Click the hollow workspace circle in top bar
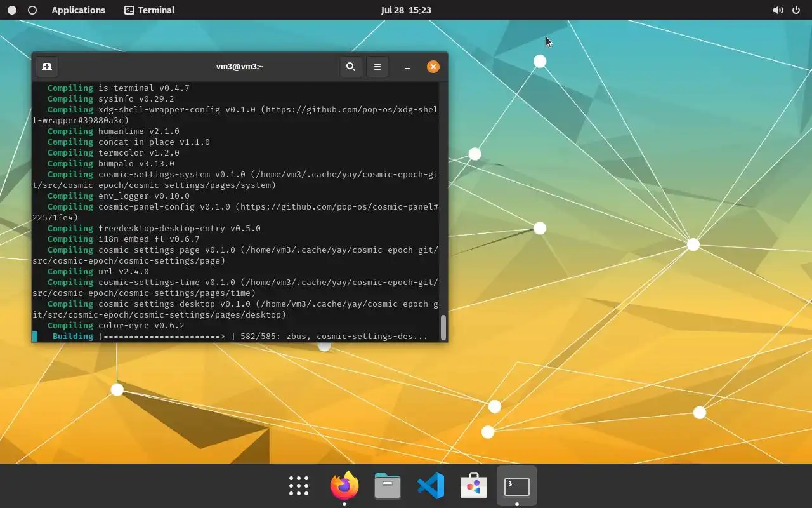Screen dimensions: 812x508 (33, 10)
